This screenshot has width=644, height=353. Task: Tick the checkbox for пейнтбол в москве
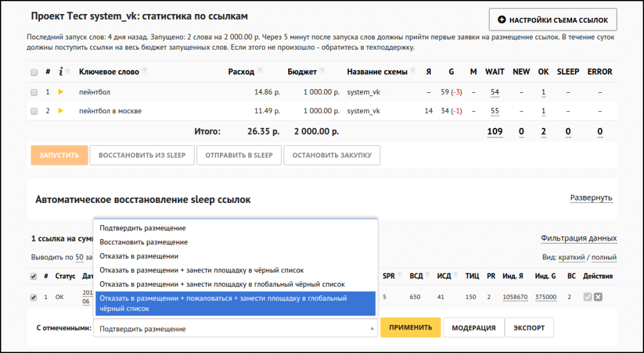pyautogui.click(x=34, y=111)
